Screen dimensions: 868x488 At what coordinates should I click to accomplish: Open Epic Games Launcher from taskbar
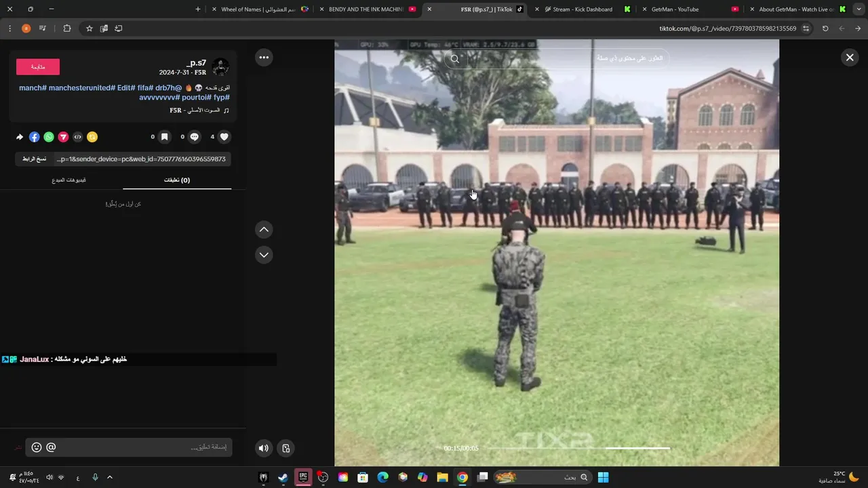[x=303, y=477]
